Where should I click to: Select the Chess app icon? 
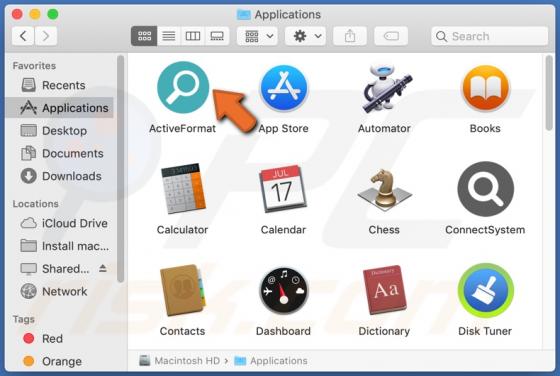pos(384,189)
